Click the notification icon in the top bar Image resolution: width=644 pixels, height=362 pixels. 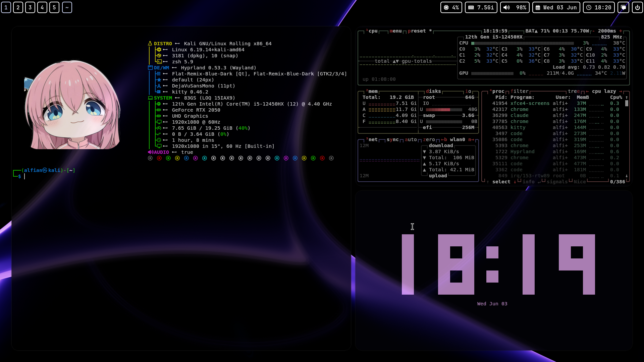point(623,7)
